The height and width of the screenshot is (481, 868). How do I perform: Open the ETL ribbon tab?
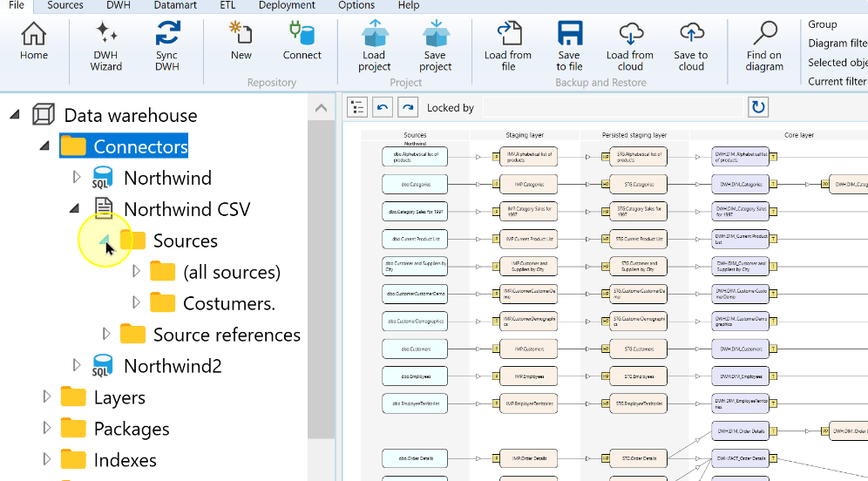(x=227, y=5)
